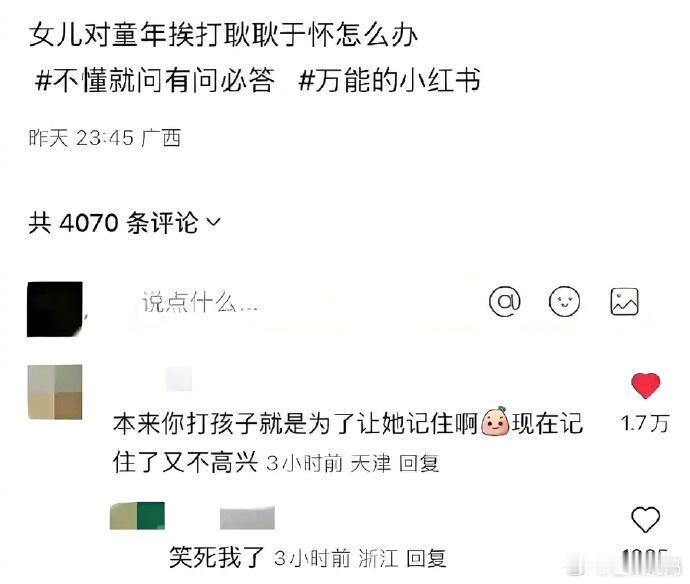Like the 笑死我了 reply
The image size is (690, 584).
645,520
